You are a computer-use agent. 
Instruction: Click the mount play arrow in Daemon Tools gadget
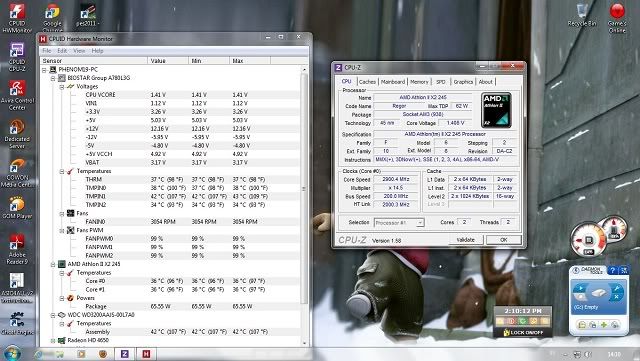pos(580,289)
